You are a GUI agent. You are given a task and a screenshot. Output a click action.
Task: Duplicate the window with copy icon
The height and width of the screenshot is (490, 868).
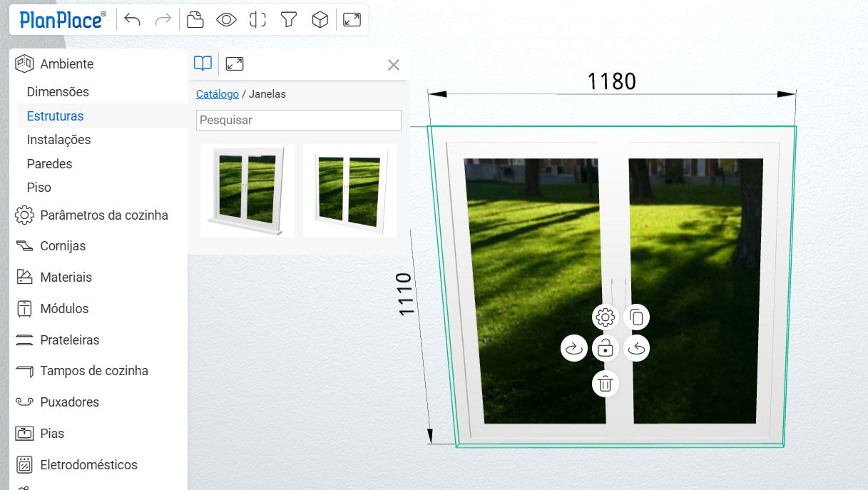coord(637,317)
